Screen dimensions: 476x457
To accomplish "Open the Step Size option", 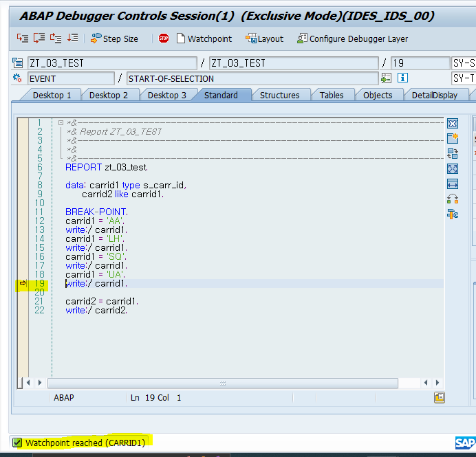I will [x=114, y=38].
